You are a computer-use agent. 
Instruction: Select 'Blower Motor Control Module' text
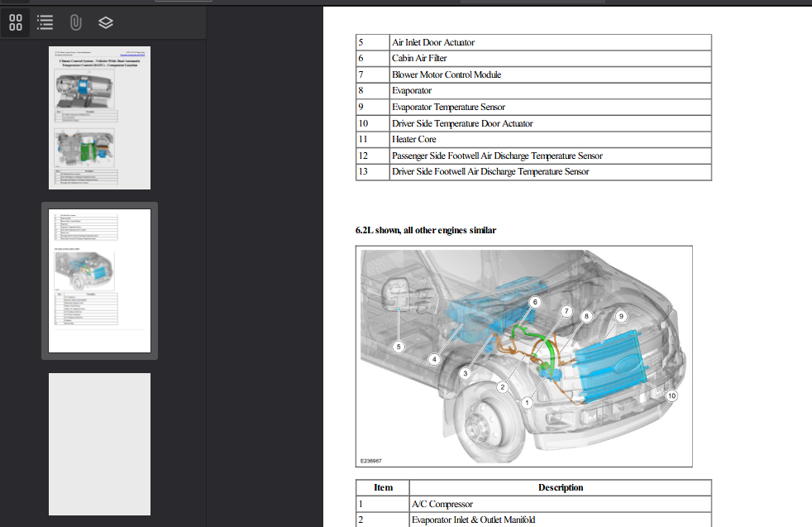pyautogui.click(x=447, y=74)
